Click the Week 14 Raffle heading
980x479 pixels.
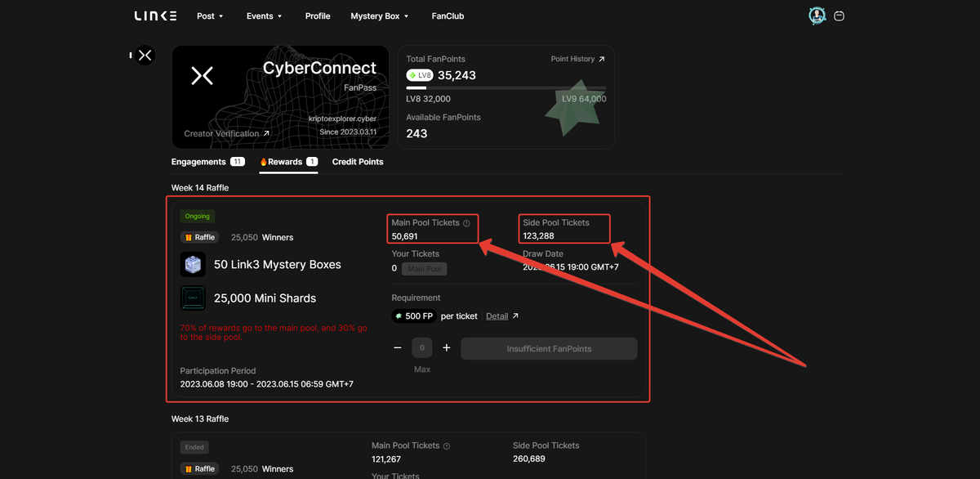(x=200, y=188)
